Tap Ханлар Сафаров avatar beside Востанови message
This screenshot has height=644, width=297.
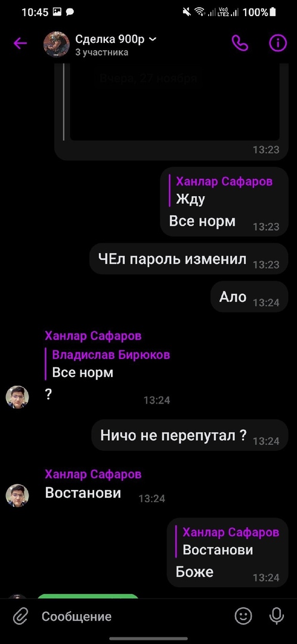[17, 496]
